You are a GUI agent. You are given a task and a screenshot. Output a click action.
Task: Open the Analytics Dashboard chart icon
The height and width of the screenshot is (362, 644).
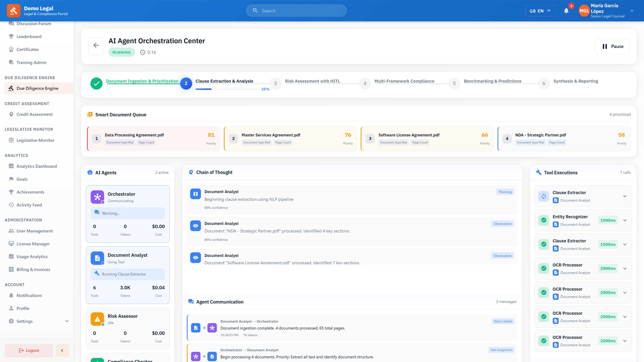pos(11,166)
